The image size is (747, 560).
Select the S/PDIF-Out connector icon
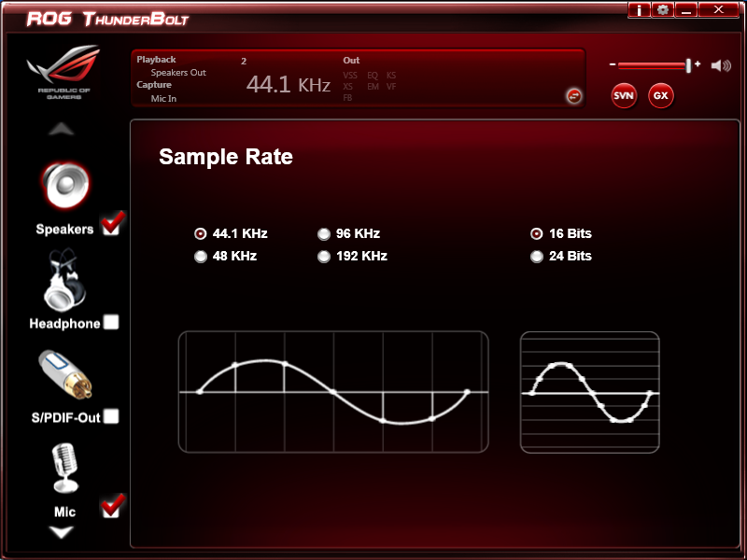click(x=65, y=374)
